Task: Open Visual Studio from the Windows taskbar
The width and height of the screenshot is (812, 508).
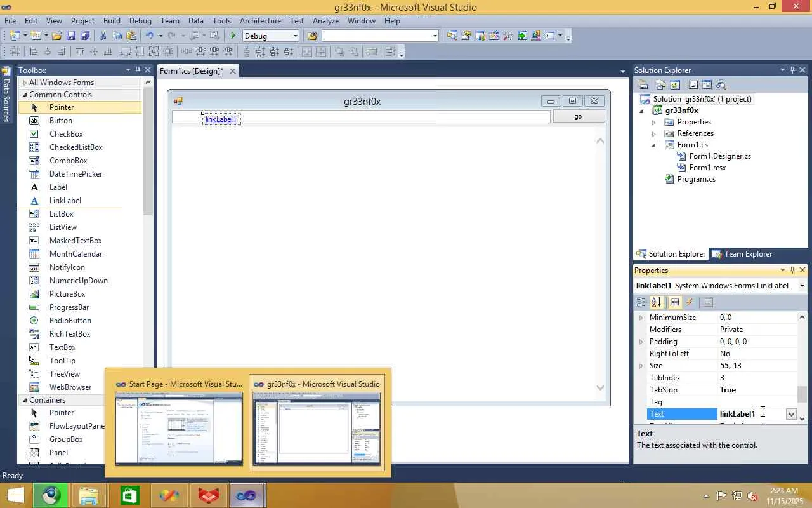Action: click(x=246, y=495)
